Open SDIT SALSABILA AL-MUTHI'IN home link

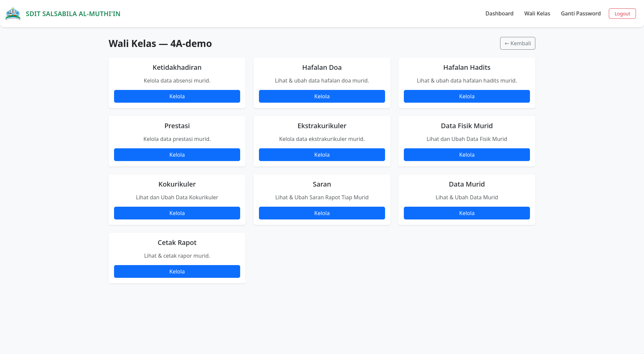point(73,14)
